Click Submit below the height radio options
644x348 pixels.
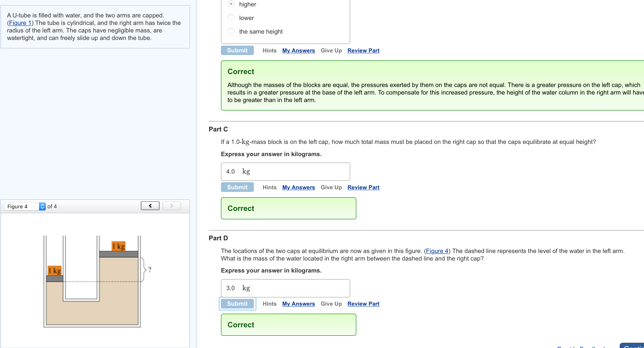[x=237, y=50]
